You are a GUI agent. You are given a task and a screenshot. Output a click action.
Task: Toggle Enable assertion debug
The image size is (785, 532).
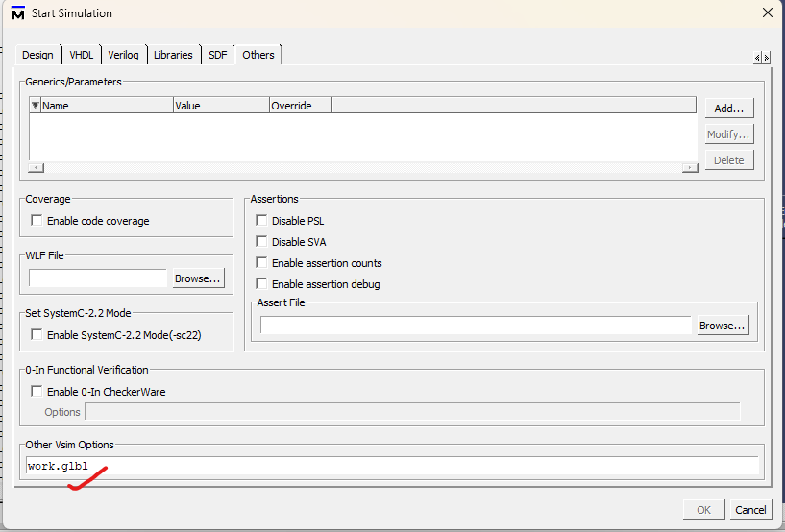coord(261,284)
